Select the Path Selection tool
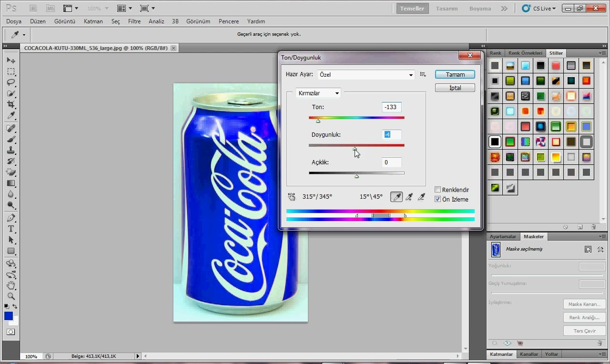Screen dimensions: 610x364 11,240
